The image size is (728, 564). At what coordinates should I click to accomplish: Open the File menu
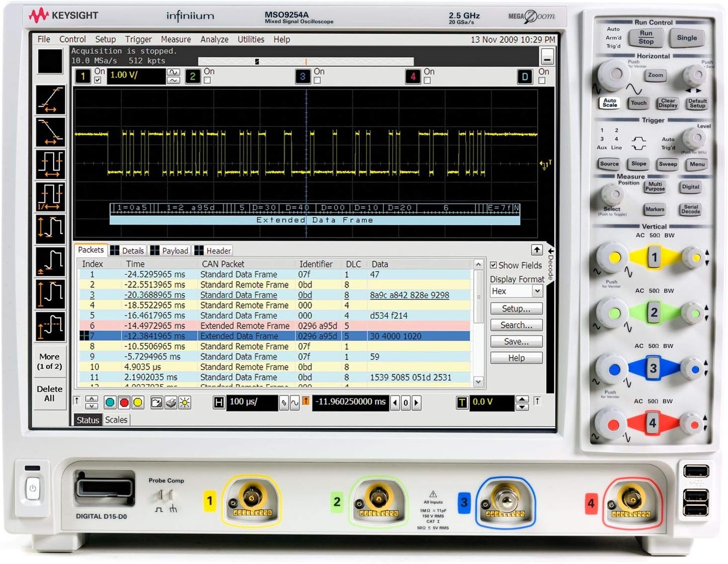[x=44, y=39]
